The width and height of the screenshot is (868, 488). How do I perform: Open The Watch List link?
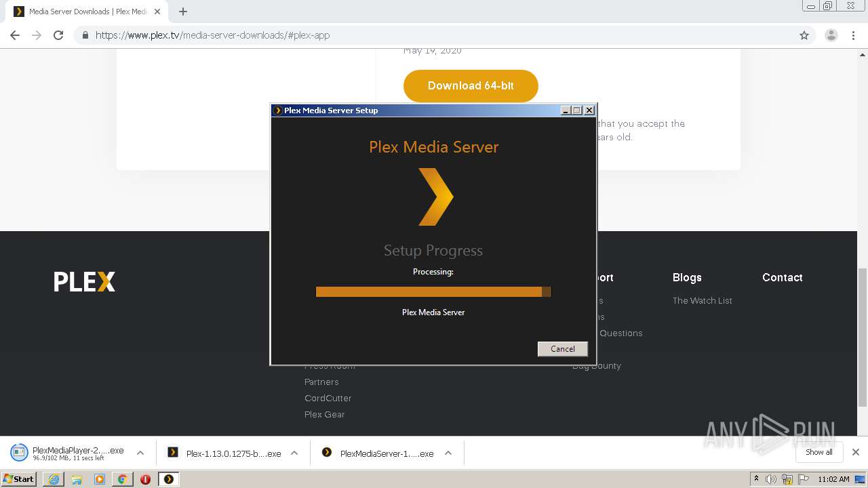coord(703,300)
